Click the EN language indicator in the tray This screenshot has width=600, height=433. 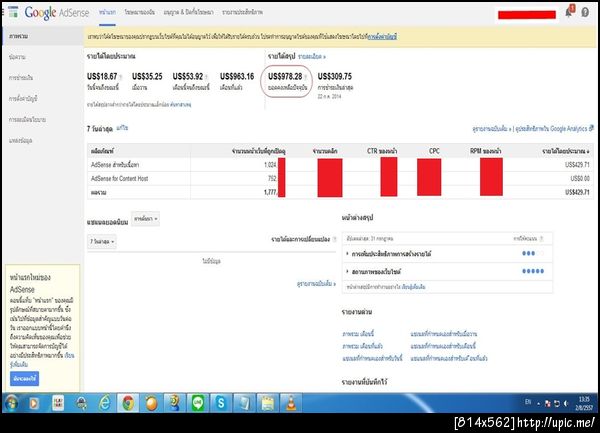click(528, 402)
